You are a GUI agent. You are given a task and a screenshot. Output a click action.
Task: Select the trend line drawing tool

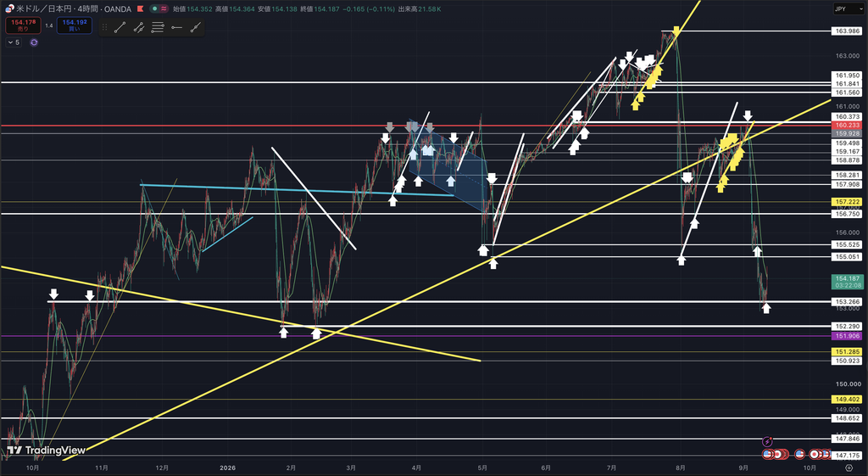[x=120, y=26]
